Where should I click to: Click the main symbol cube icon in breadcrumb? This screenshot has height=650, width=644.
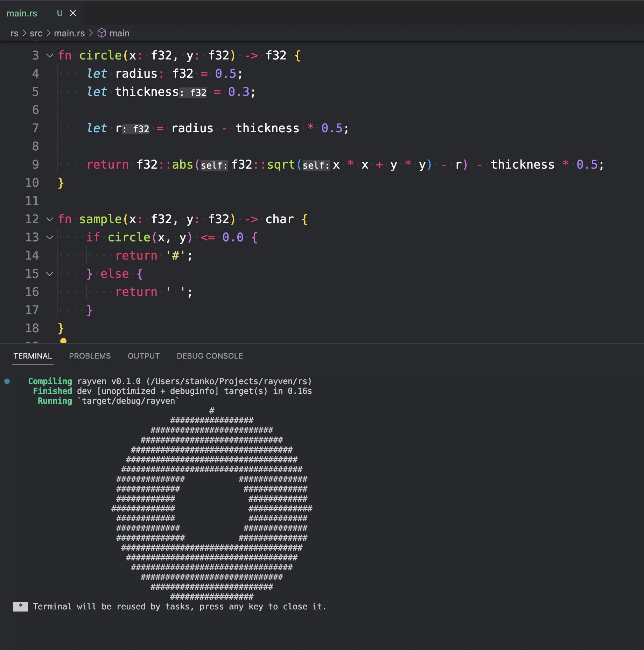point(101,33)
